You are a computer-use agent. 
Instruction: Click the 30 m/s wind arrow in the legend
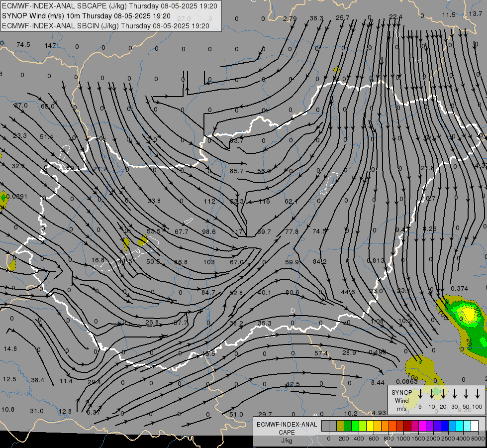(x=454, y=394)
